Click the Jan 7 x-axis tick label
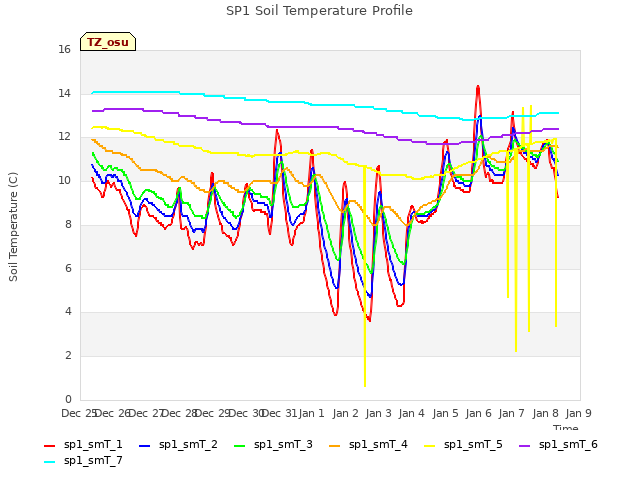 (x=511, y=413)
